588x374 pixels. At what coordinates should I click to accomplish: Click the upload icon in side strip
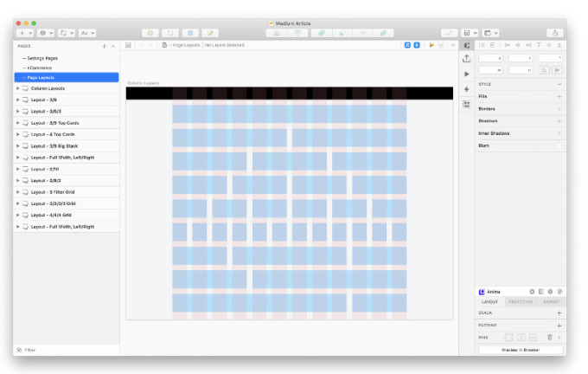pyautogui.click(x=466, y=59)
